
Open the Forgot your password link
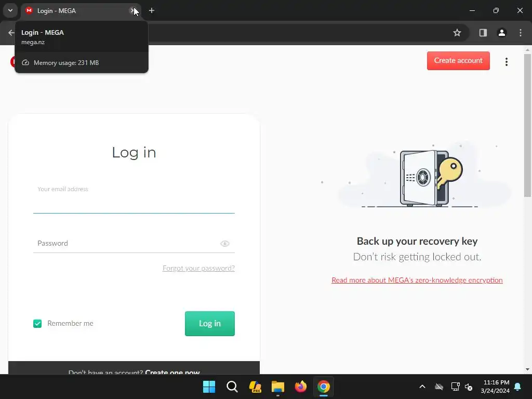click(198, 268)
